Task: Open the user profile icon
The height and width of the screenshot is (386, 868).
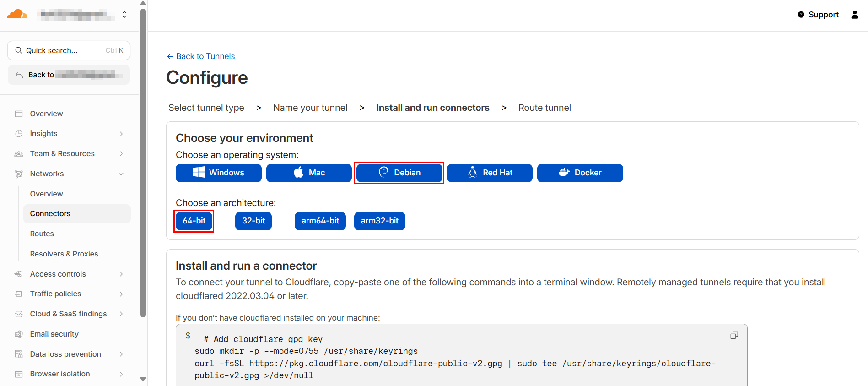Action: tap(855, 15)
